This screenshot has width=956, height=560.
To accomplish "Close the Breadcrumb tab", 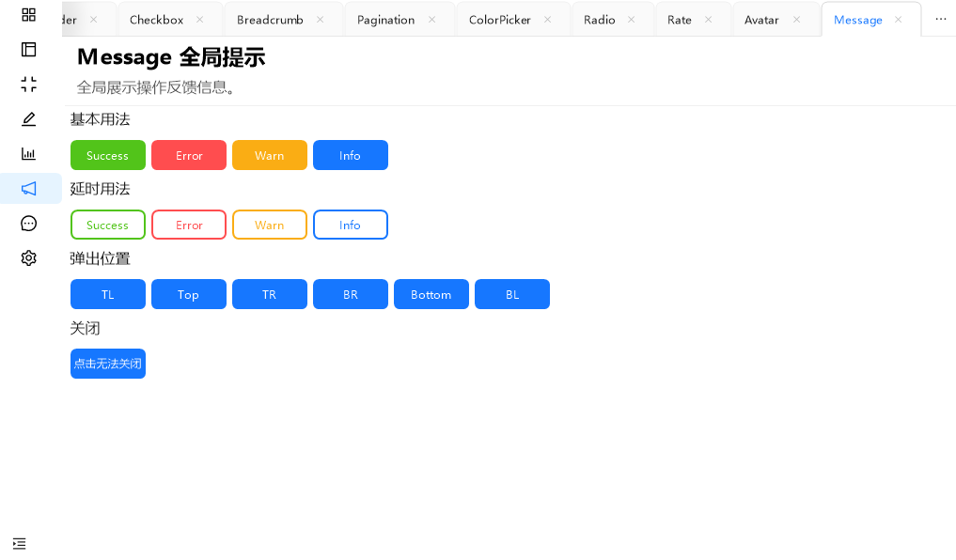I will point(320,20).
